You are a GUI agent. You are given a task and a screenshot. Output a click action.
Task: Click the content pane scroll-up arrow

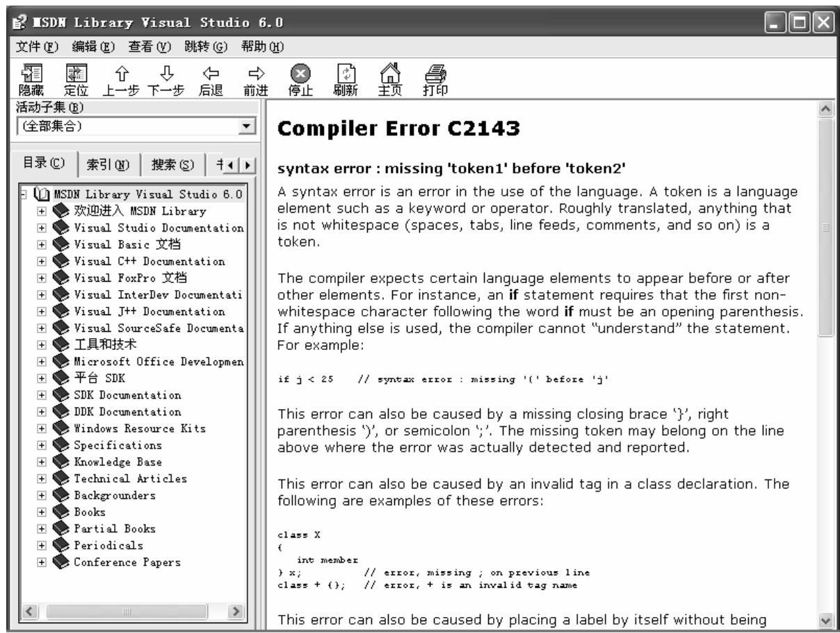coord(825,110)
